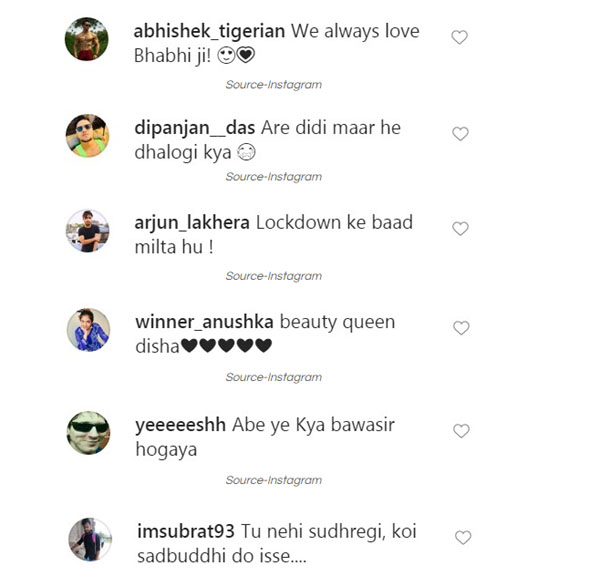Screen dimensions: 600x576
Task: Visit abhishek_tigerian username link
Action: coord(209,31)
